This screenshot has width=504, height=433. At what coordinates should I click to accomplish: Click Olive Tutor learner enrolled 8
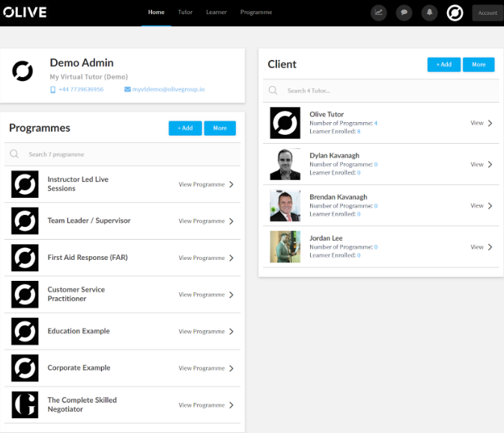point(359,132)
